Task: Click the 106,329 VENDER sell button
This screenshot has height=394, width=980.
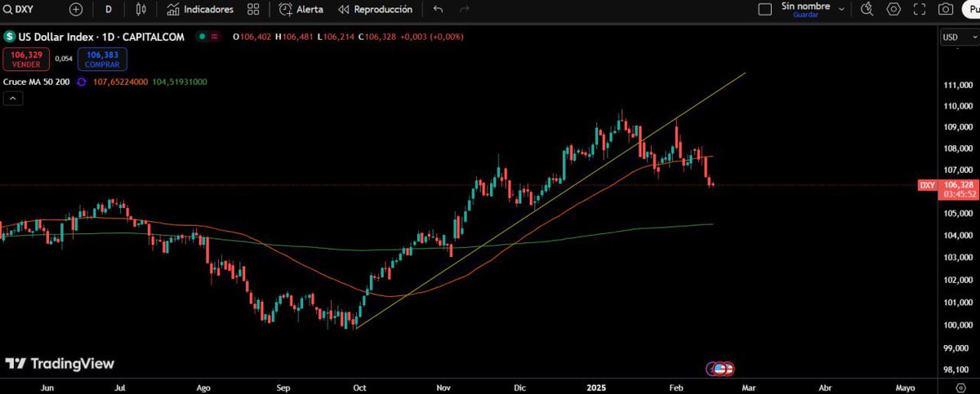Action: pyautogui.click(x=27, y=59)
